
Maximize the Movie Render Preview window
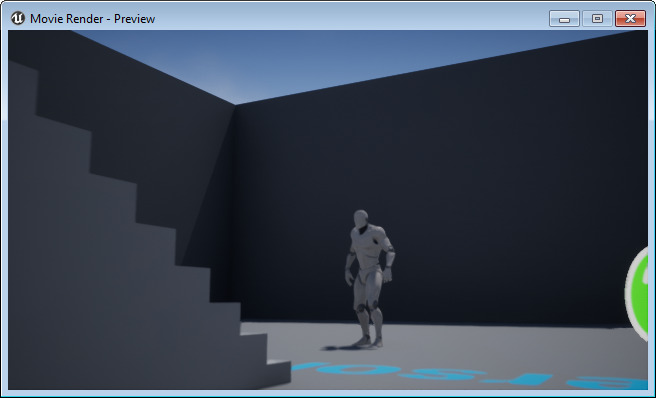pyautogui.click(x=597, y=19)
